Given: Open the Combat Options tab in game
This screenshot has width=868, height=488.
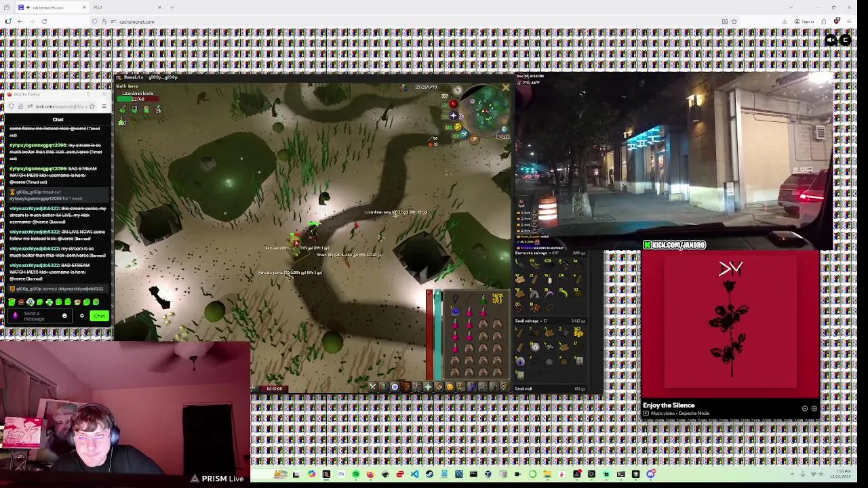Looking at the screenshot, I should coord(372,387).
